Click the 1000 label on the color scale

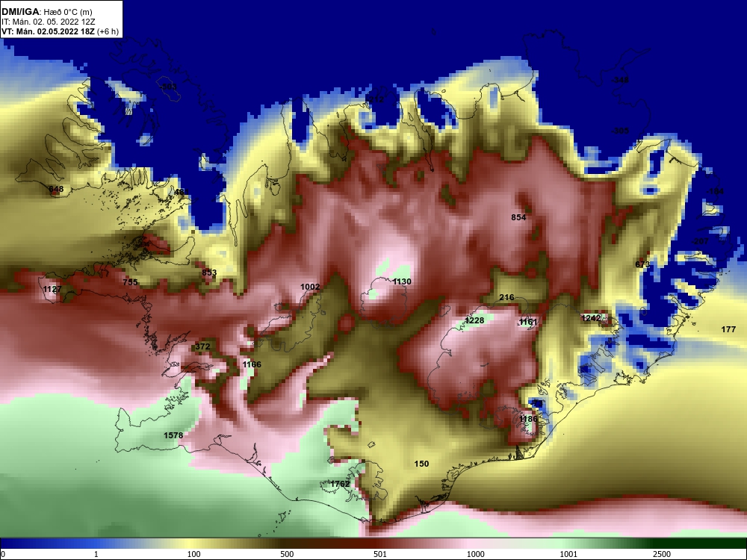[x=475, y=554]
